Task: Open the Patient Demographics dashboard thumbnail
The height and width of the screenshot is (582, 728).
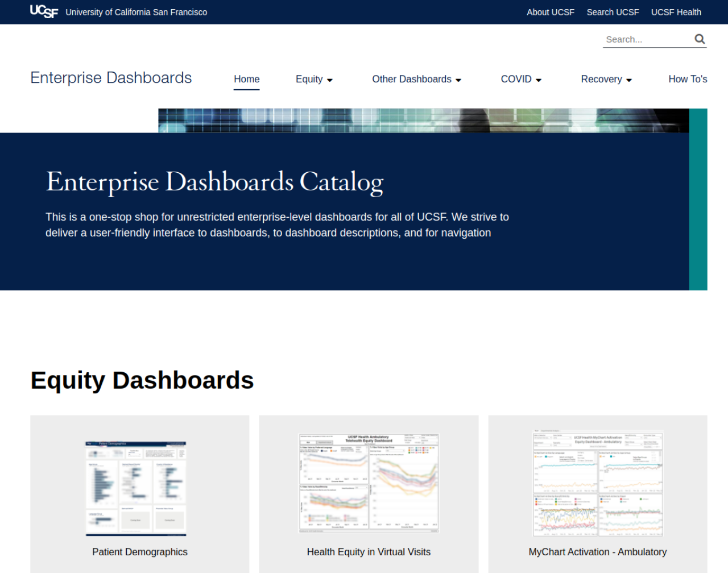Action: (136, 488)
